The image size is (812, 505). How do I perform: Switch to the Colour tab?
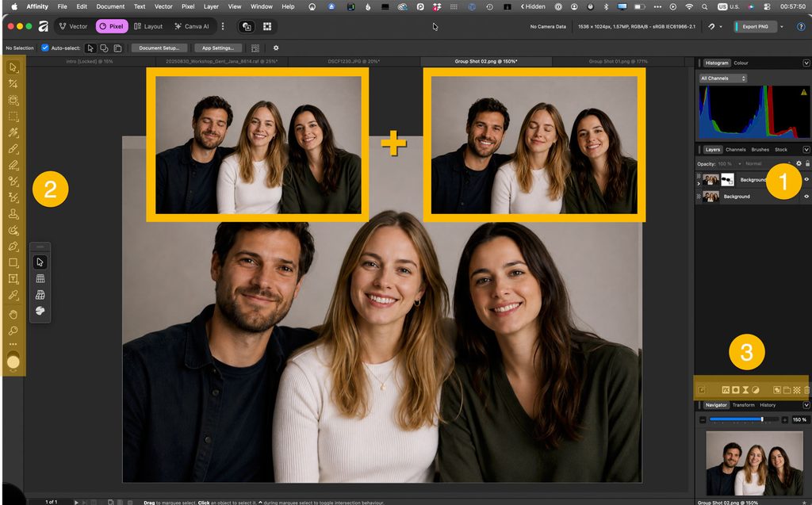point(741,63)
